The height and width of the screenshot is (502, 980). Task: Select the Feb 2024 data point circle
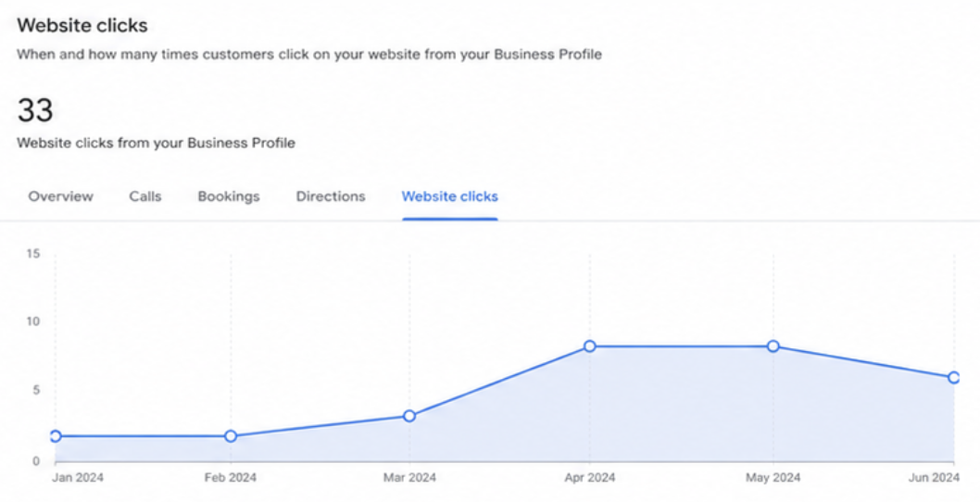pos(231,435)
